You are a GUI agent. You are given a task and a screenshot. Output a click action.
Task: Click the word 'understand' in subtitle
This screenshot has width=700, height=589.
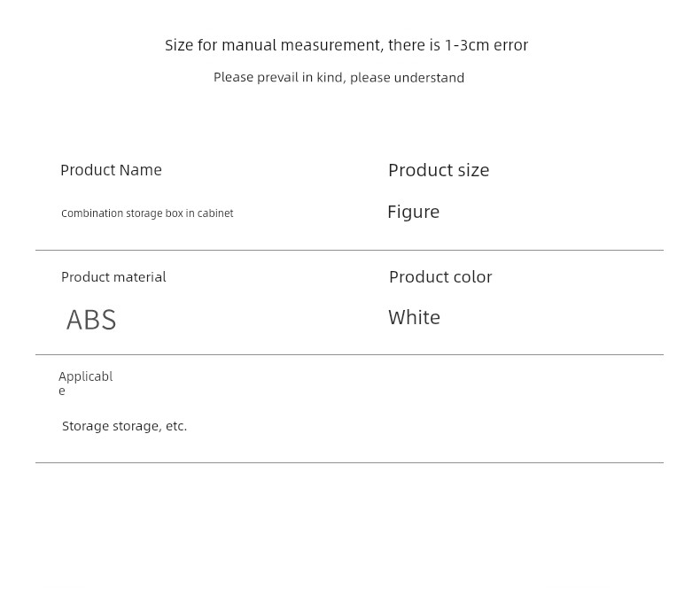[430, 78]
